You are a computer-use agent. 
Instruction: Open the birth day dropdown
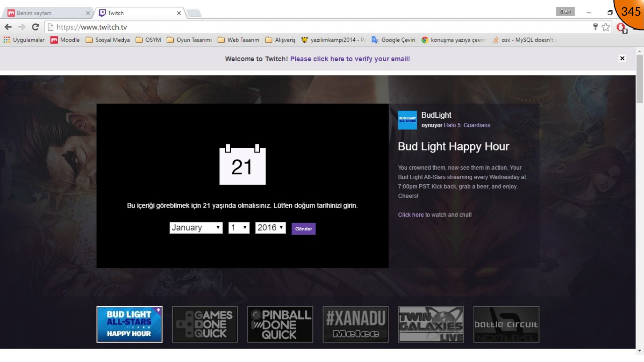coord(239,228)
